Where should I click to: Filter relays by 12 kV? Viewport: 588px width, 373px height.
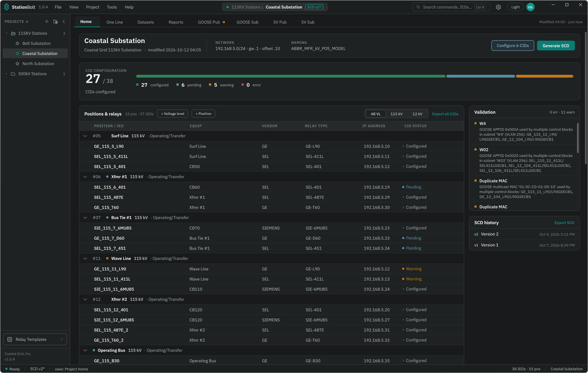click(417, 114)
